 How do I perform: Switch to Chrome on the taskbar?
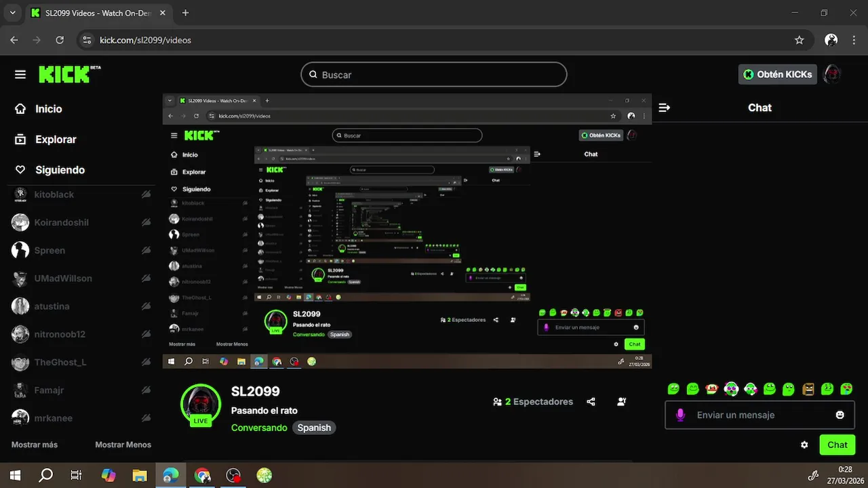tap(202, 475)
